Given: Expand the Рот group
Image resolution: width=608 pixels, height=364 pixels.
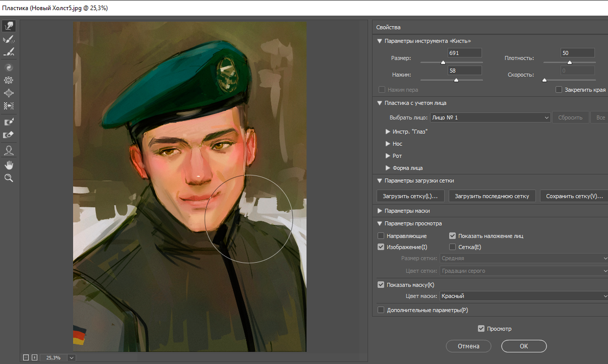Looking at the screenshot, I should click(388, 156).
